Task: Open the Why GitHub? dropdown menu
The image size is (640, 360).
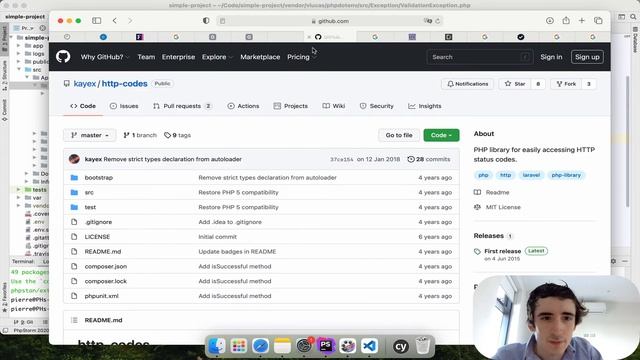Action: [x=104, y=57]
